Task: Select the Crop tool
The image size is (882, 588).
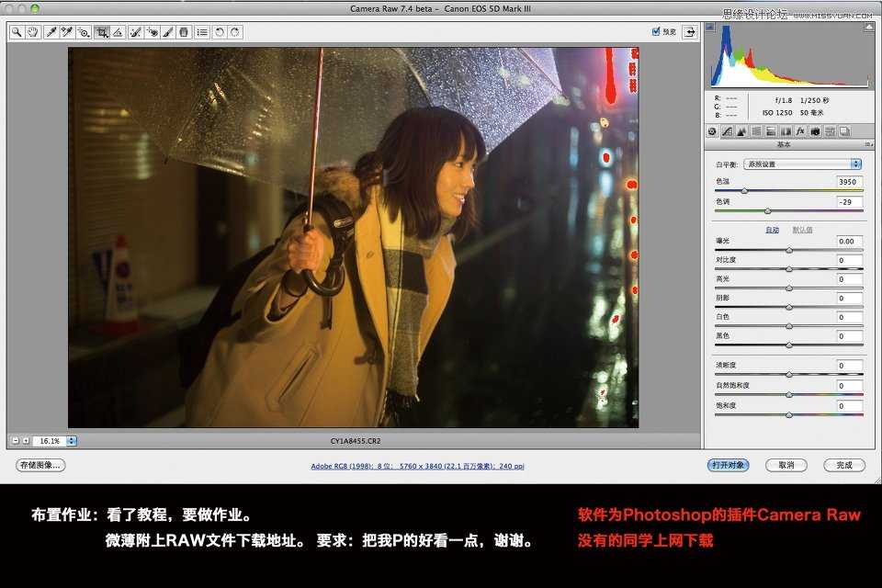Action: click(x=103, y=32)
